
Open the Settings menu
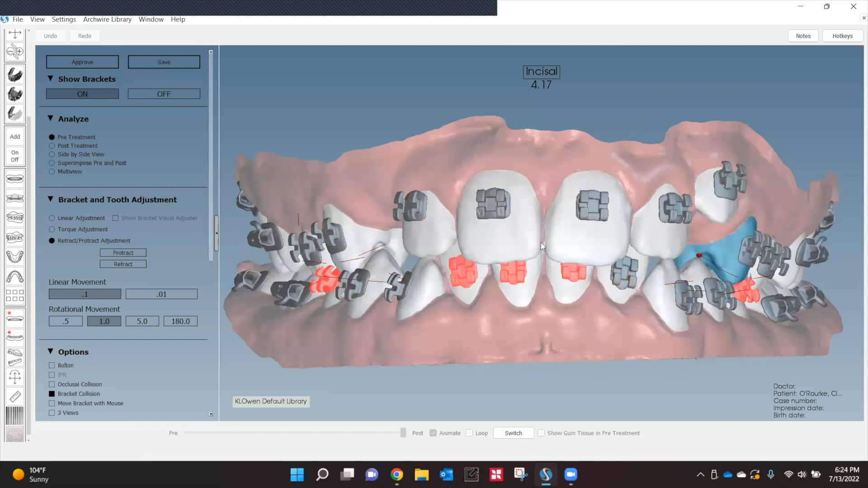tap(64, 19)
